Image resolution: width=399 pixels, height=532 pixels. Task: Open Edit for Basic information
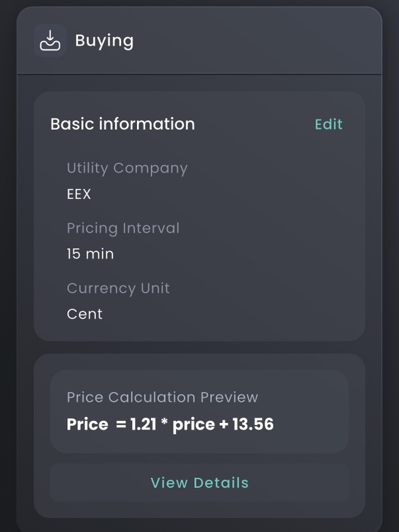[329, 124]
